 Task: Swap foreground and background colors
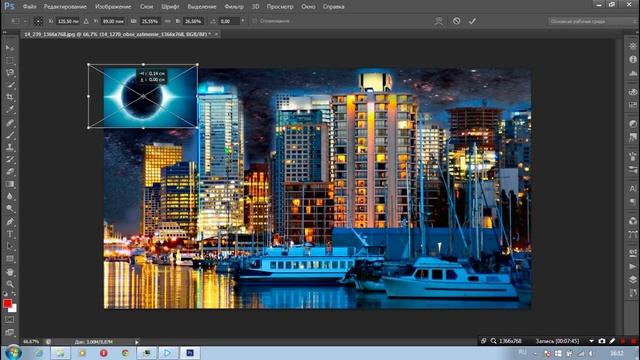click(14, 294)
